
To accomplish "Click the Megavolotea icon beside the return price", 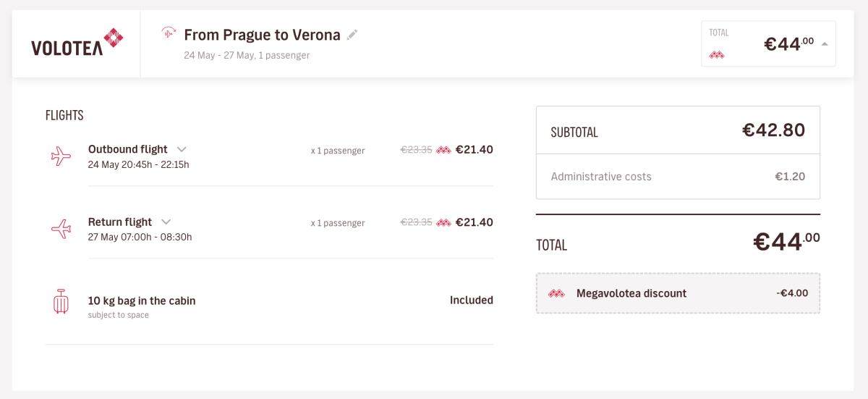I will click(443, 222).
